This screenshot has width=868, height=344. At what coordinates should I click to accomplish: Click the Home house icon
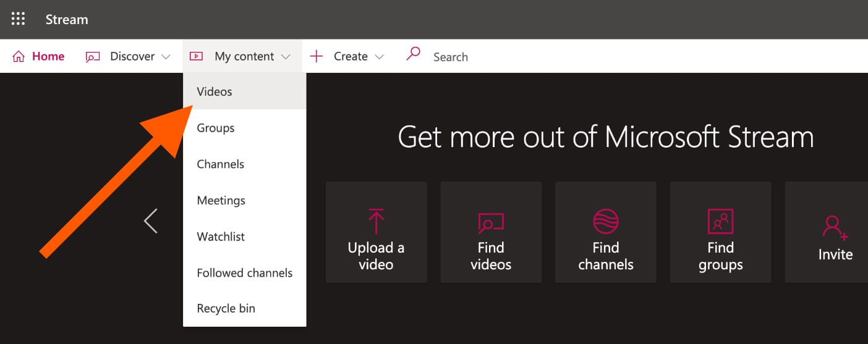(x=19, y=57)
